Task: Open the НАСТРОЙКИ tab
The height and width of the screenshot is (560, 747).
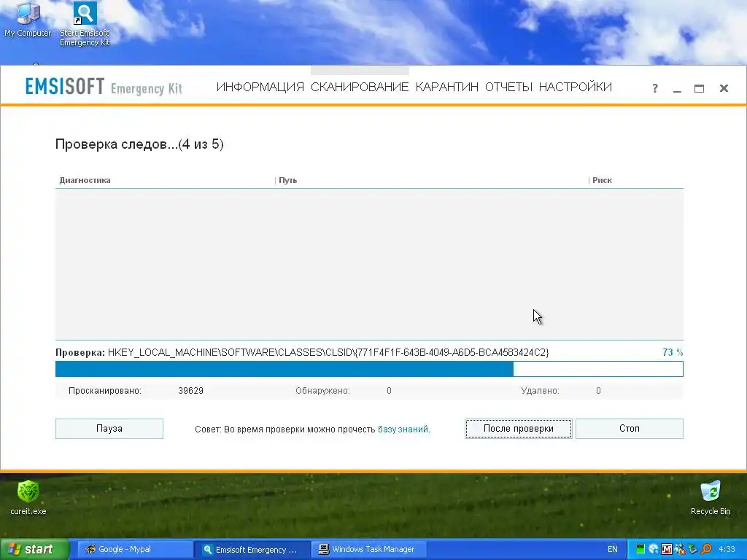Action: click(576, 87)
